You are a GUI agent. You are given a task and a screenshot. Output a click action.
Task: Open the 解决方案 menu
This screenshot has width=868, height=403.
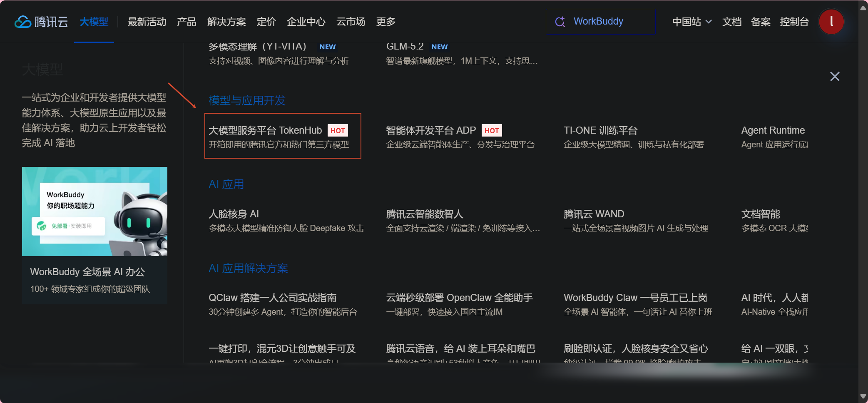click(226, 22)
